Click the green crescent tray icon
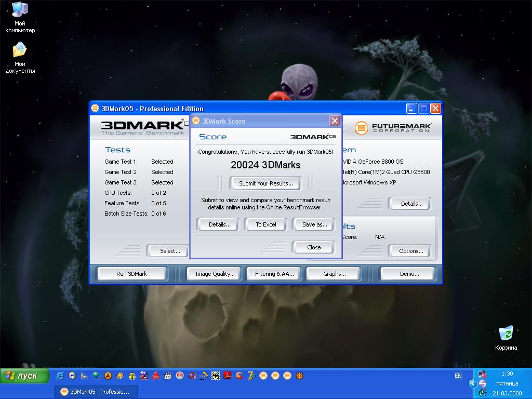The width and height of the screenshot is (532, 399). (483, 393)
